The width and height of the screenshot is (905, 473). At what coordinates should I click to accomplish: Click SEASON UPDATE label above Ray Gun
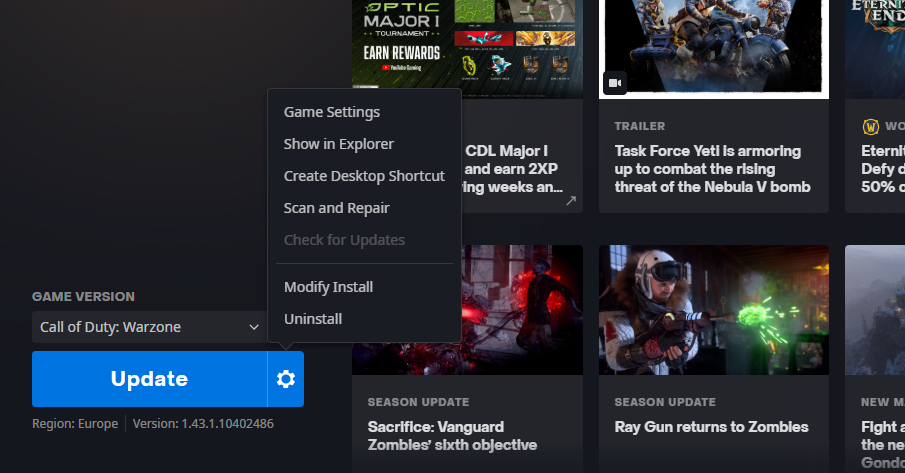[665, 402]
